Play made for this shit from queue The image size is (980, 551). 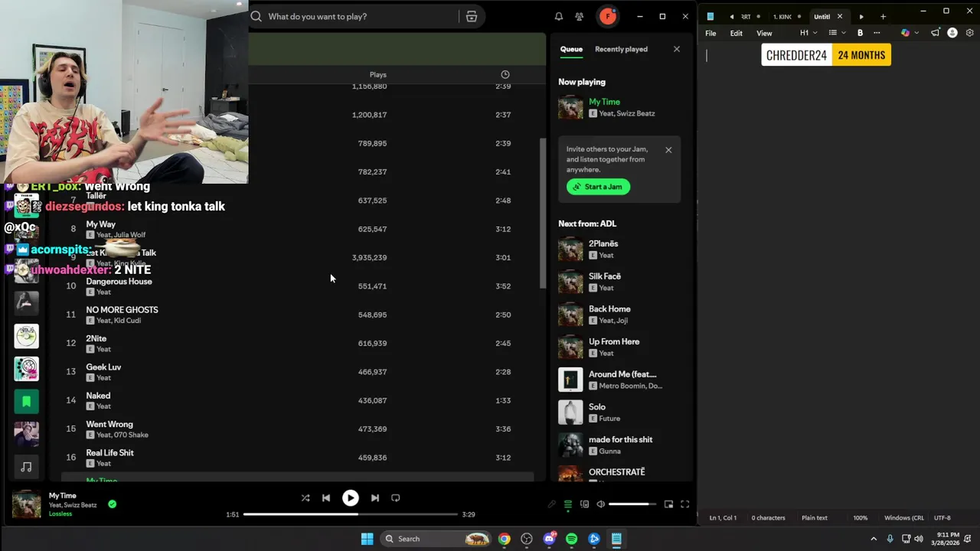(x=619, y=445)
